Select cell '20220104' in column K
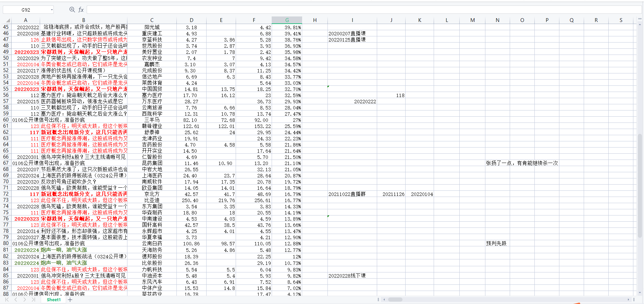 coord(419,194)
